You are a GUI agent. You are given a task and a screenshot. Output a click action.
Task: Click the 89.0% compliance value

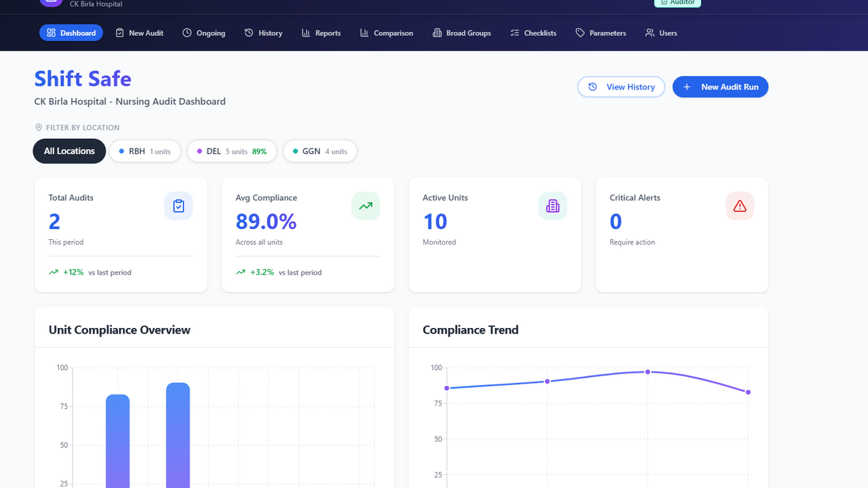click(x=266, y=222)
